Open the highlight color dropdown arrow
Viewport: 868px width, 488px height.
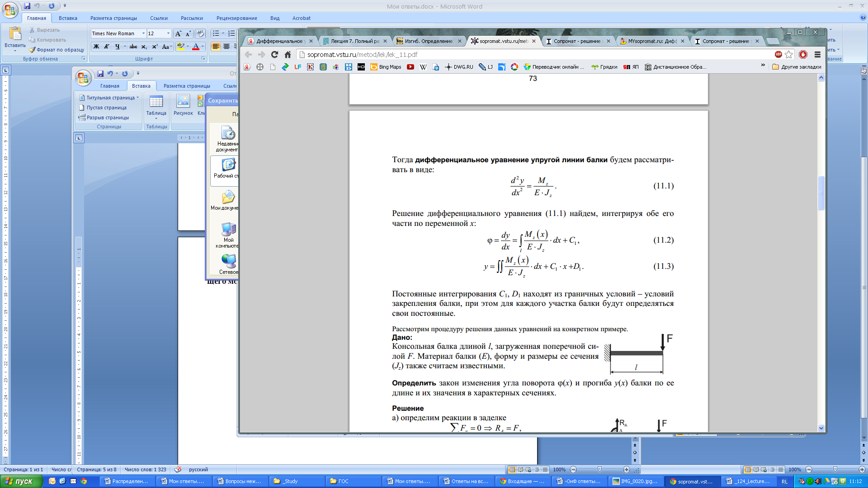pos(187,47)
